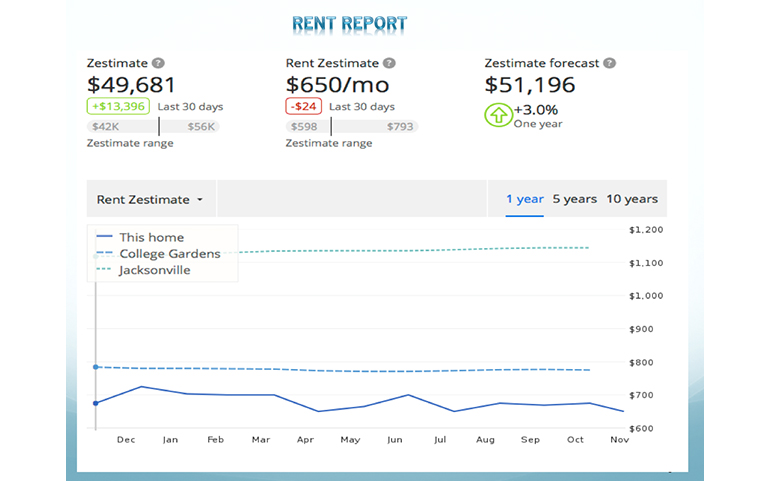Click help icon next to Zestimate forecast
The image size is (770, 481).
tap(610, 63)
